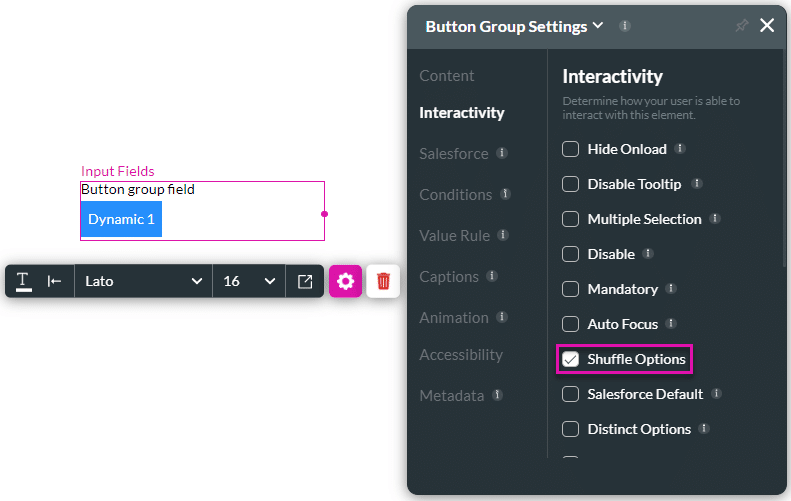The width and height of the screenshot is (791, 501).
Task: Click the Input Fields label
Action: [x=118, y=171]
